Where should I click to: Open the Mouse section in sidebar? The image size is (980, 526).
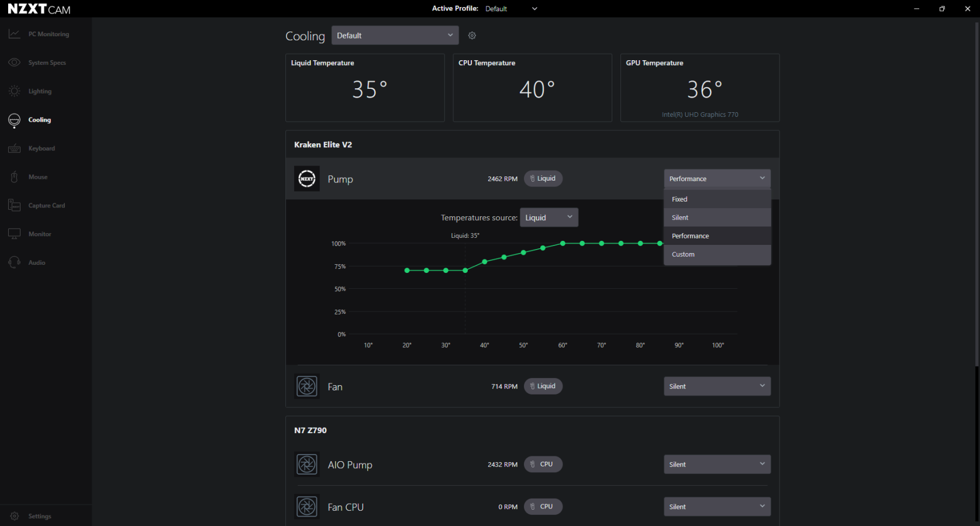pyautogui.click(x=37, y=177)
